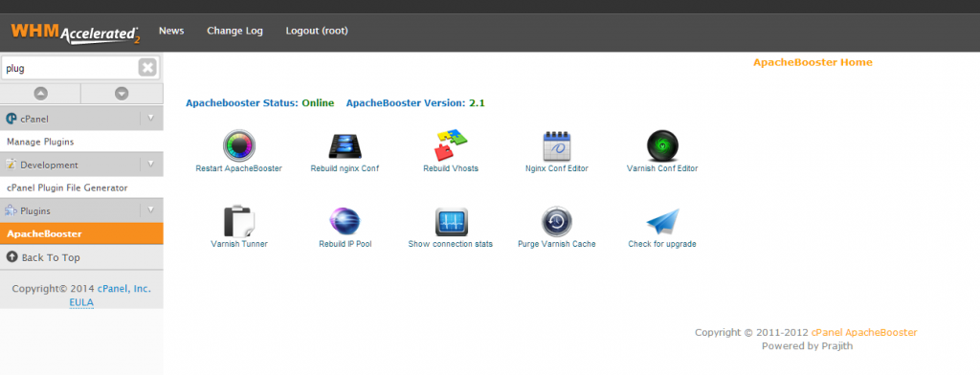Click the Purge Varnish Cache icon

point(556,221)
